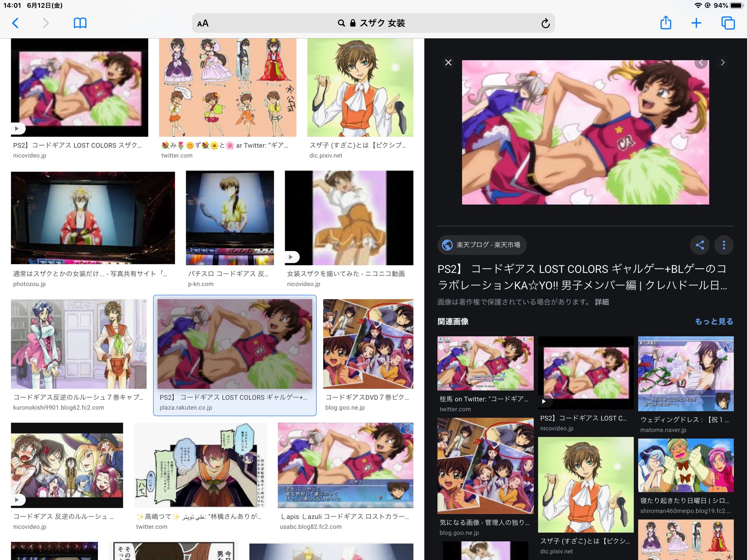The width and height of the screenshot is (747, 560).
Task: Tap もっと見る for more related images
Action: 714,321
